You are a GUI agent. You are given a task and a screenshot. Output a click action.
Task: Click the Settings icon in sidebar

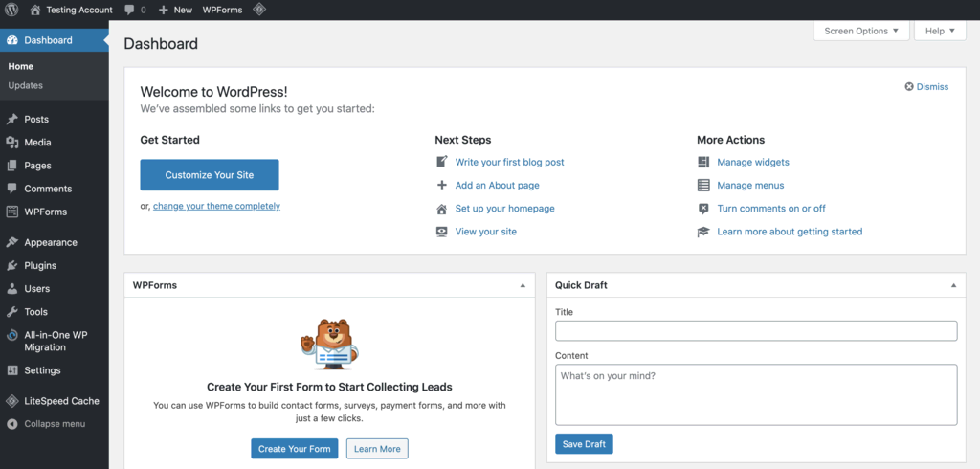pyautogui.click(x=12, y=370)
